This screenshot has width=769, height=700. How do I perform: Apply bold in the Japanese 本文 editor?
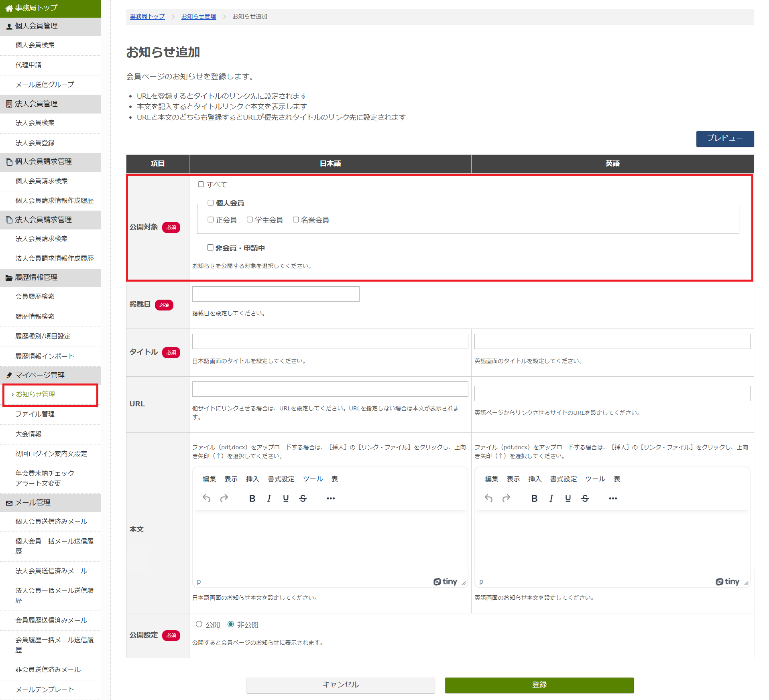point(252,498)
